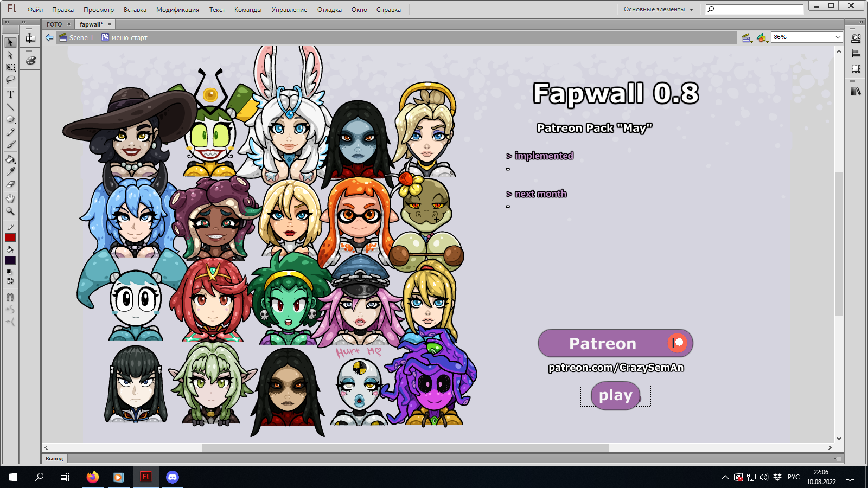Open the Отладка menu
Viewport: 868px width, 488px height.
pos(329,10)
